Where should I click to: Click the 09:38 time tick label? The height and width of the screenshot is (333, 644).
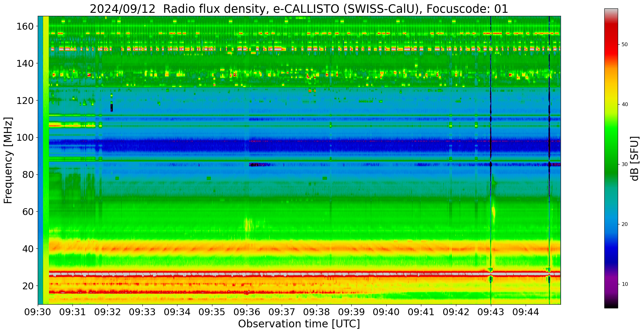317,311
